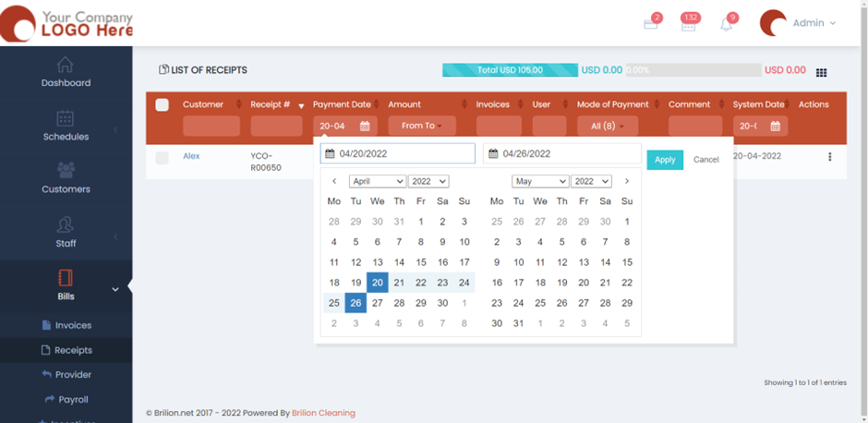This screenshot has width=868, height=423.
Task: Click the Total USD 105.00 progress bar
Action: [x=510, y=70]
